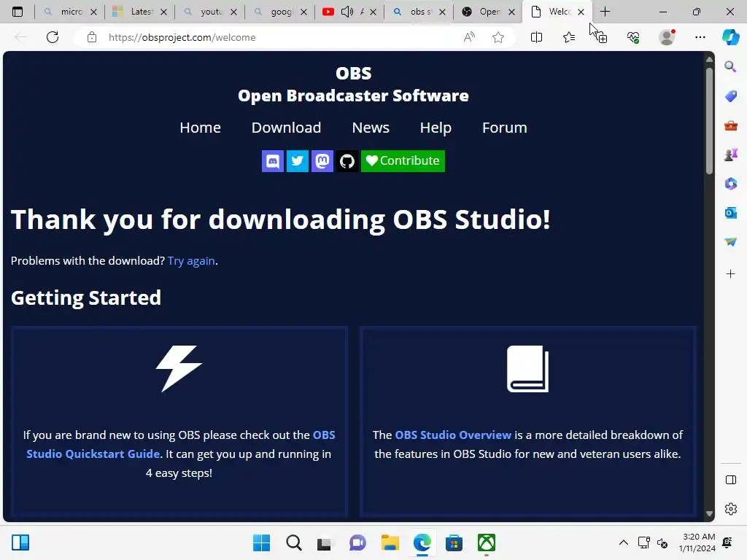Open the Settings and more ellipsis menu

click(700, 37)
